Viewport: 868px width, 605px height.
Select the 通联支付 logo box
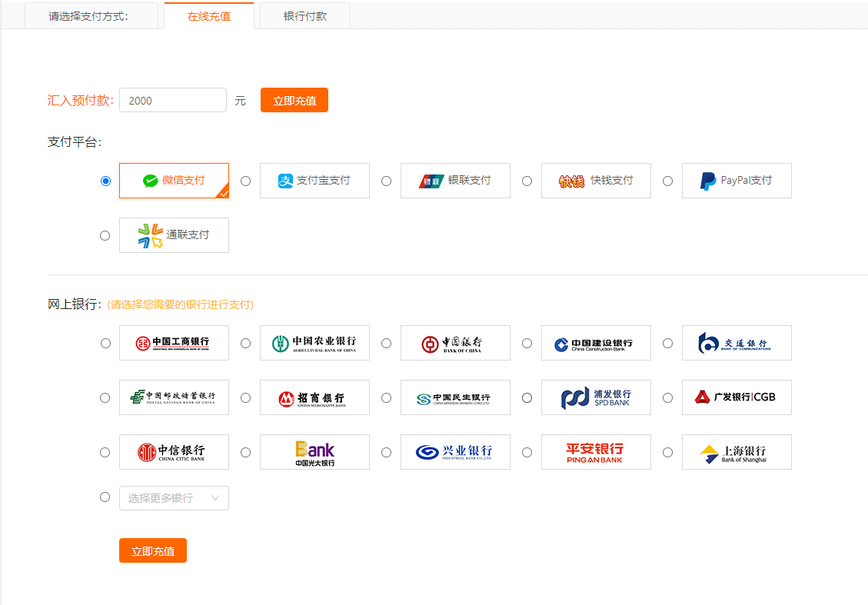tap(174, 235)
